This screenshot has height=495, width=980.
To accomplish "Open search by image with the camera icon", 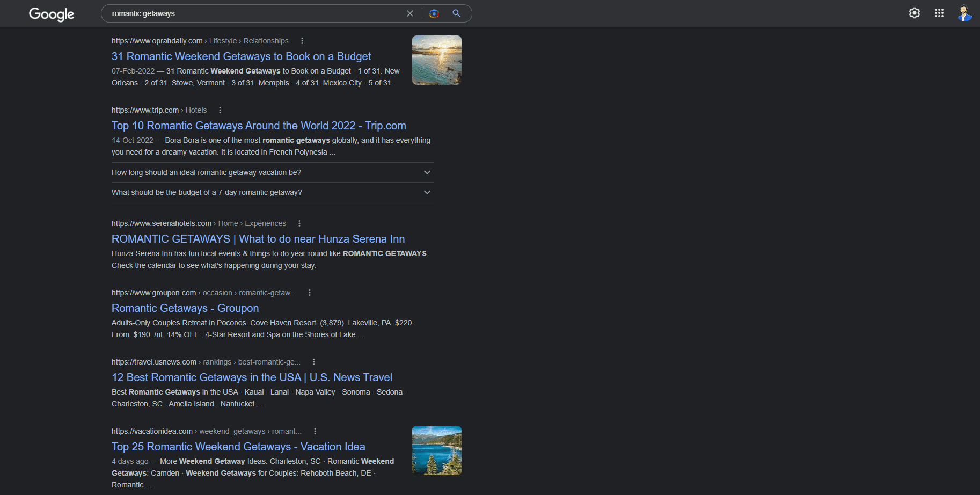I will coord(434,13).
